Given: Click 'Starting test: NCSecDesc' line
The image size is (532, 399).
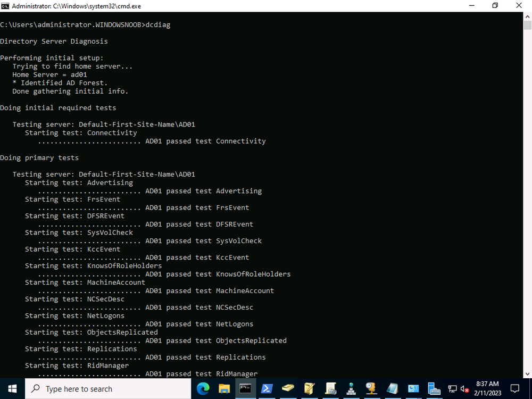Looking at the screenshot, I should [74, 299].
